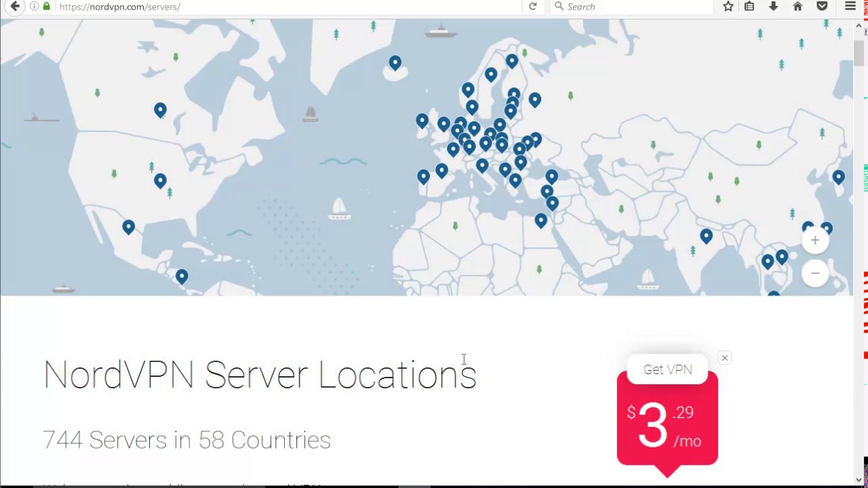Select the Ireland server pin on map
Viewport: 868px width, 488px height.
tap(422, 121)
